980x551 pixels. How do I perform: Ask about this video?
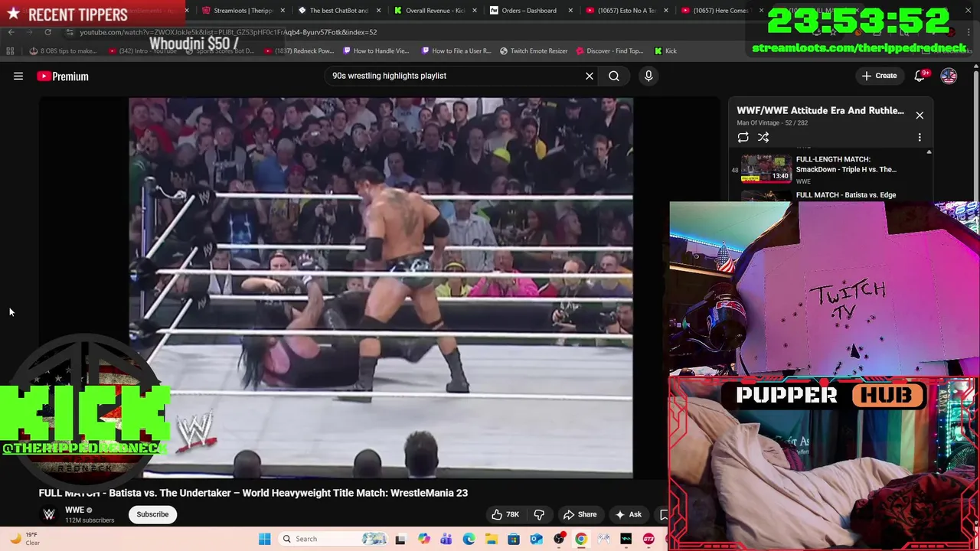628,514
